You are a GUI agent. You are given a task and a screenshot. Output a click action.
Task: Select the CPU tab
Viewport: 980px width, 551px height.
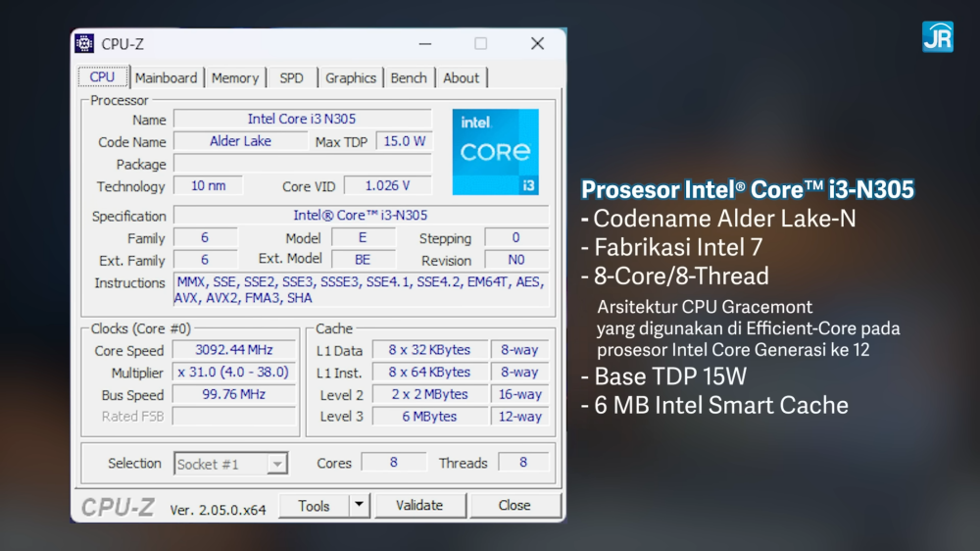tap(103, 76)
